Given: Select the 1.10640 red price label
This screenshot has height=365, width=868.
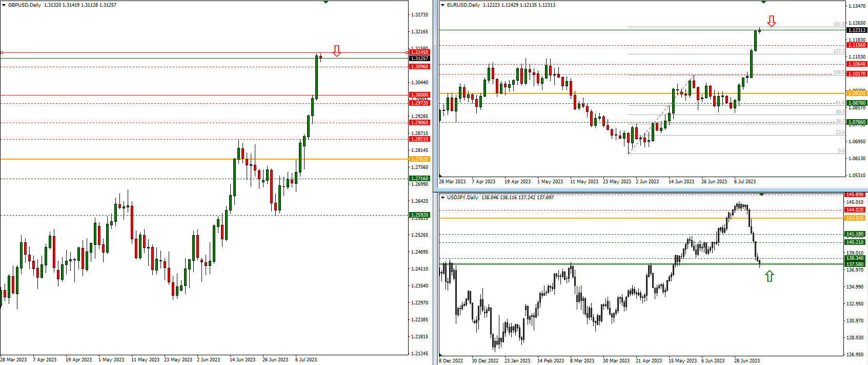Looking at the screenshot, I should pos(856,64).
